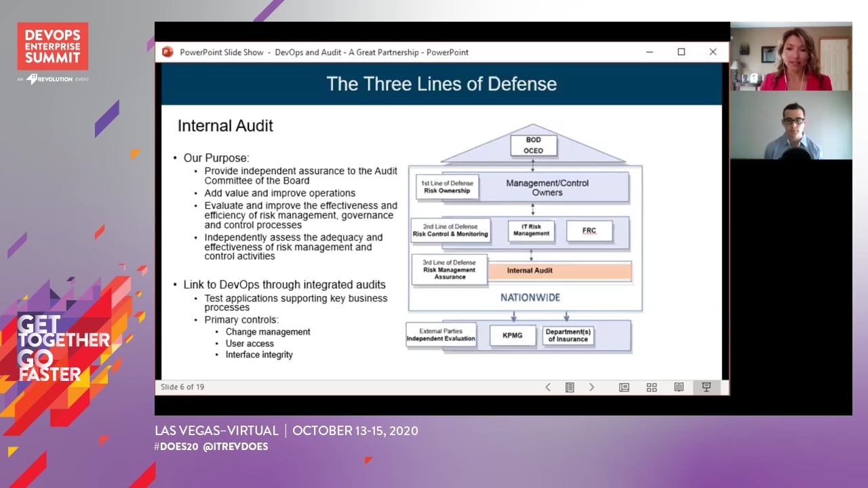
Task: Click the PowerPoint app icon in title bar
Action: [x=167, y=52]
